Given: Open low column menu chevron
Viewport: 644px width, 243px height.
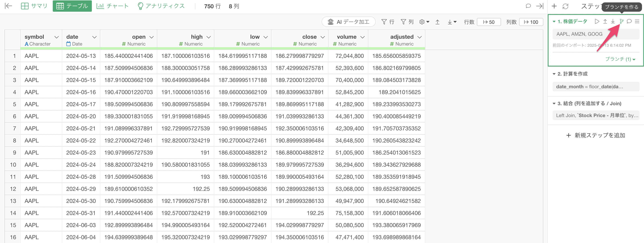Looking at the screenshot, I should [x=265, y=37].
